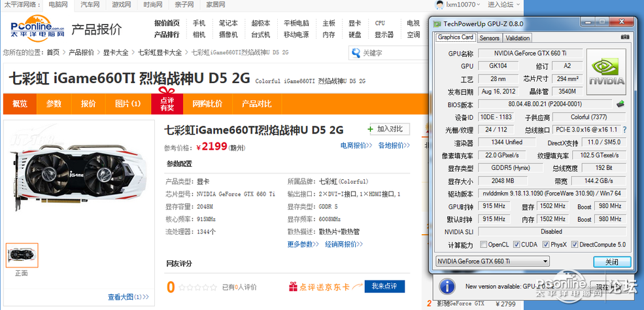Click the 我来点评 button

(x=384, y=286)
